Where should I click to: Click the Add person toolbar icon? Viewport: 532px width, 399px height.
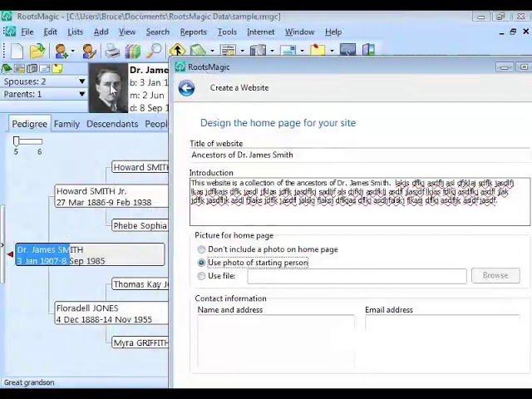62,51
